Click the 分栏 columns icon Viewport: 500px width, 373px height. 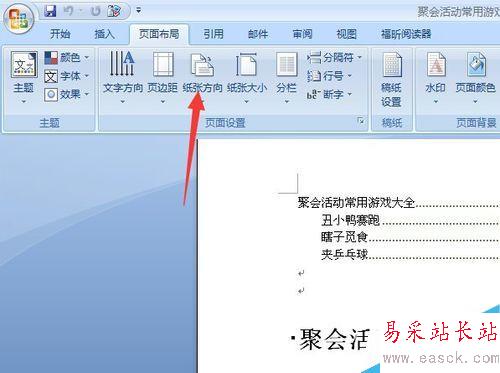click(x=287, y=64)
